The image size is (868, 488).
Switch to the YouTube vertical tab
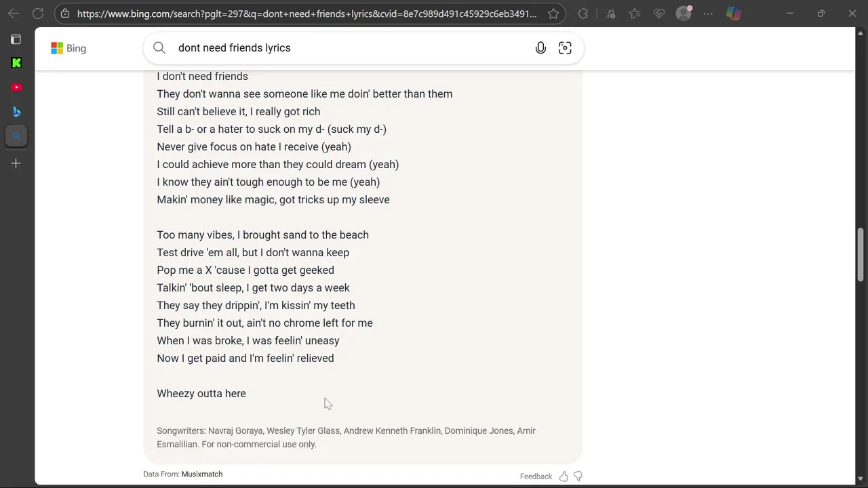(x=16, y=87)
